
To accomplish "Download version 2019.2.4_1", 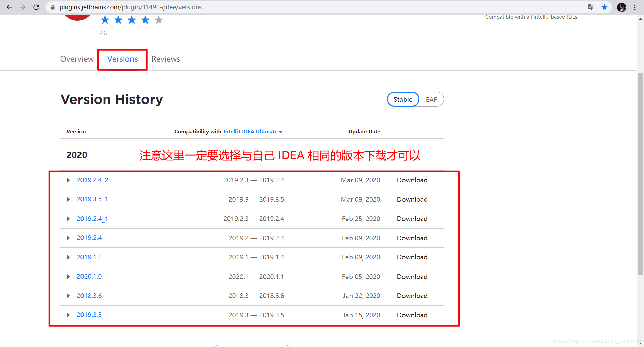I will [x=412, y=219].
